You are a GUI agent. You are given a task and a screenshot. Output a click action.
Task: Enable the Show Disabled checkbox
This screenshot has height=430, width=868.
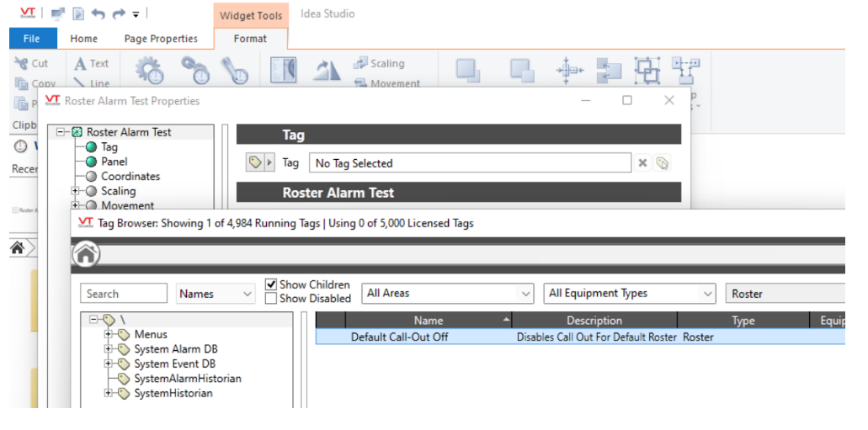271,299
